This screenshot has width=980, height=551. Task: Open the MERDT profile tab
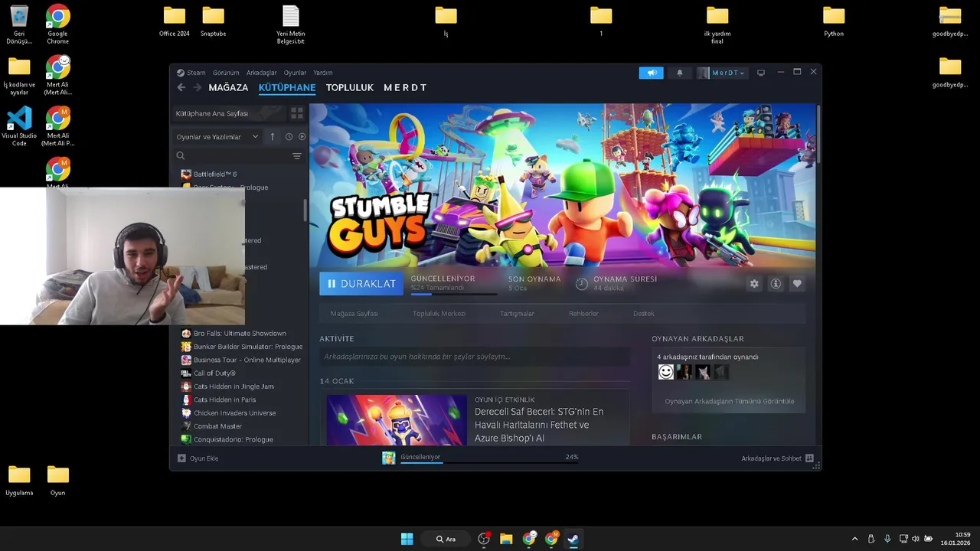click(405, 87)
